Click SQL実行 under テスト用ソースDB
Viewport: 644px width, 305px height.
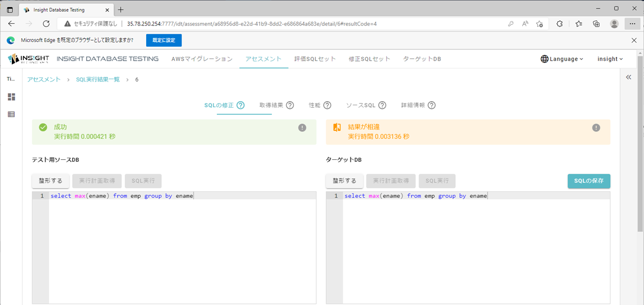point(143,181)
